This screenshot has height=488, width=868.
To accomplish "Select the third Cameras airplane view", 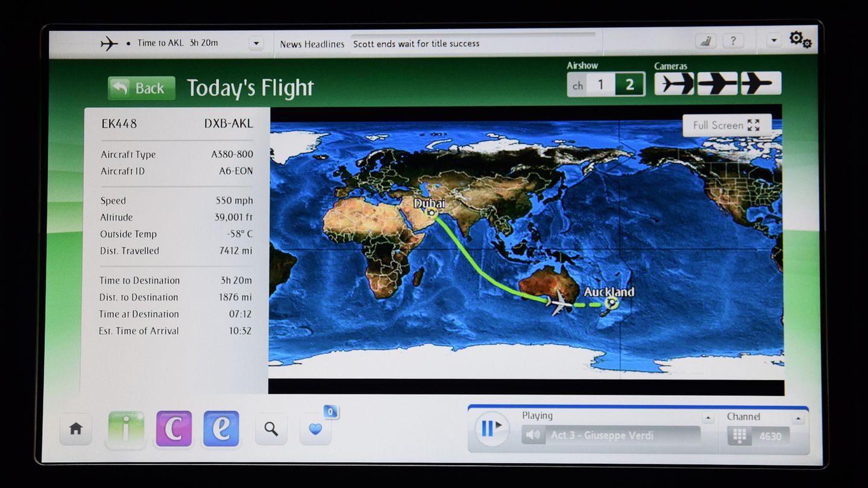I will coord(761,84).
